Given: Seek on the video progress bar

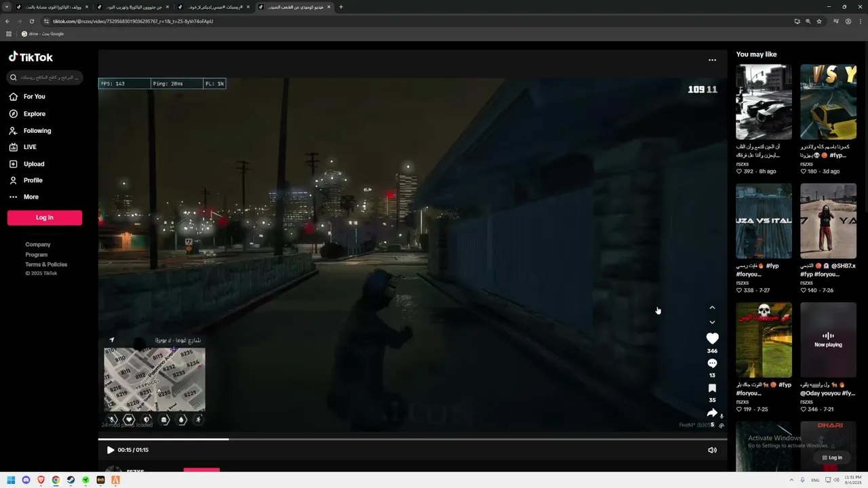Looking at the screenshot, I should (412, 439).
